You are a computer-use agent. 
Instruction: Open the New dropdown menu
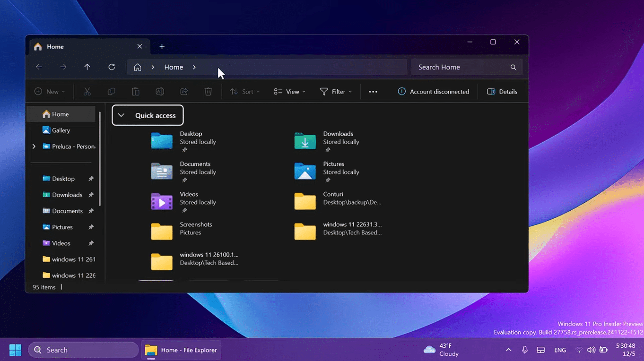tap(50, 92)
